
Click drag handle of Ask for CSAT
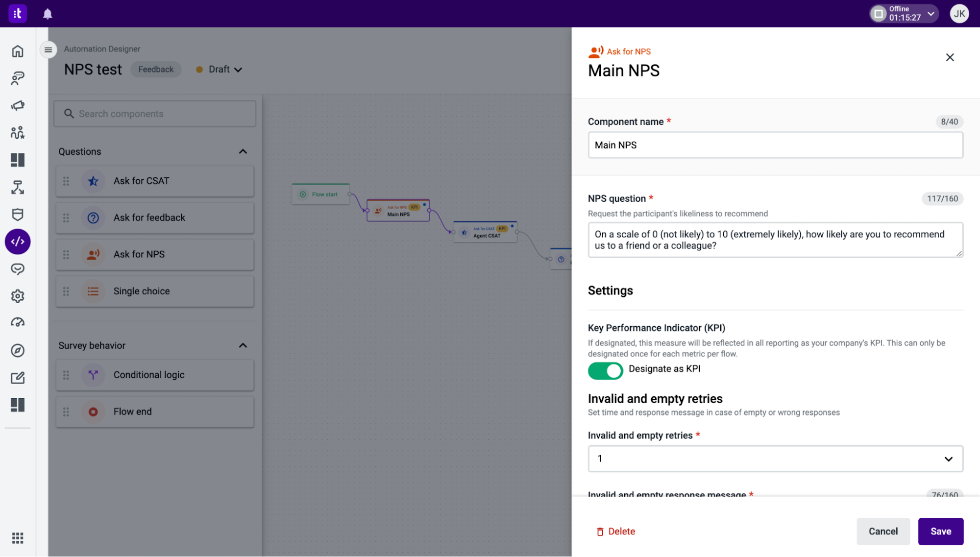click(x=66, y=181)
